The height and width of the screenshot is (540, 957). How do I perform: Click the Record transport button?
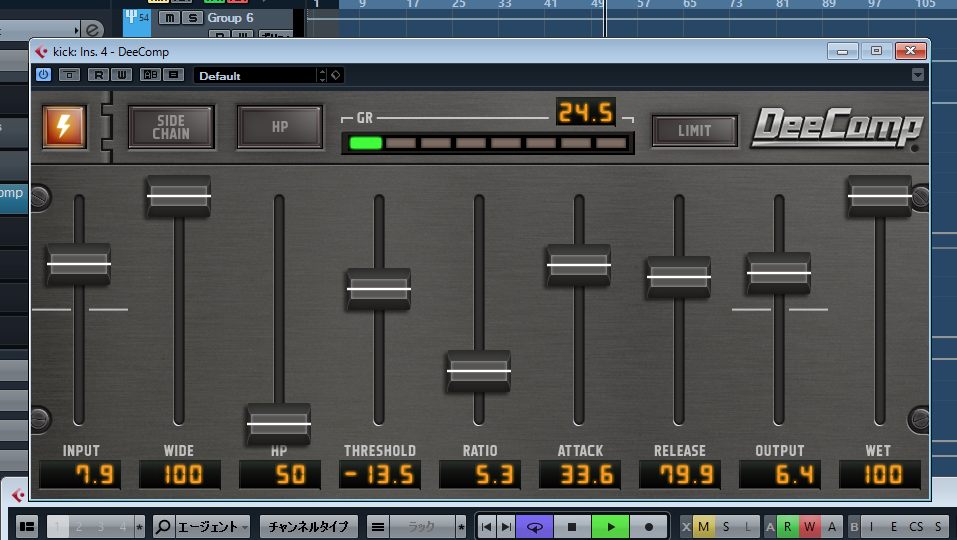point(649,526)
